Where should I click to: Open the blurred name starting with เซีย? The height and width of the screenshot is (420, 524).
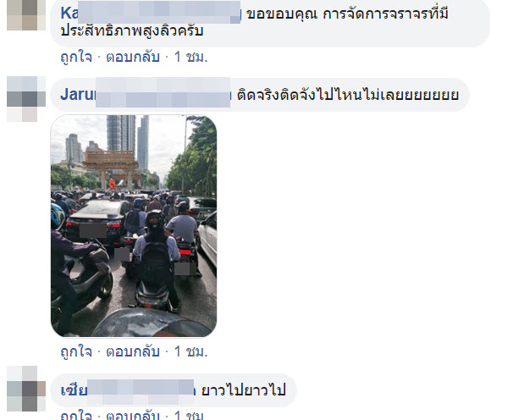coord(128,390)
